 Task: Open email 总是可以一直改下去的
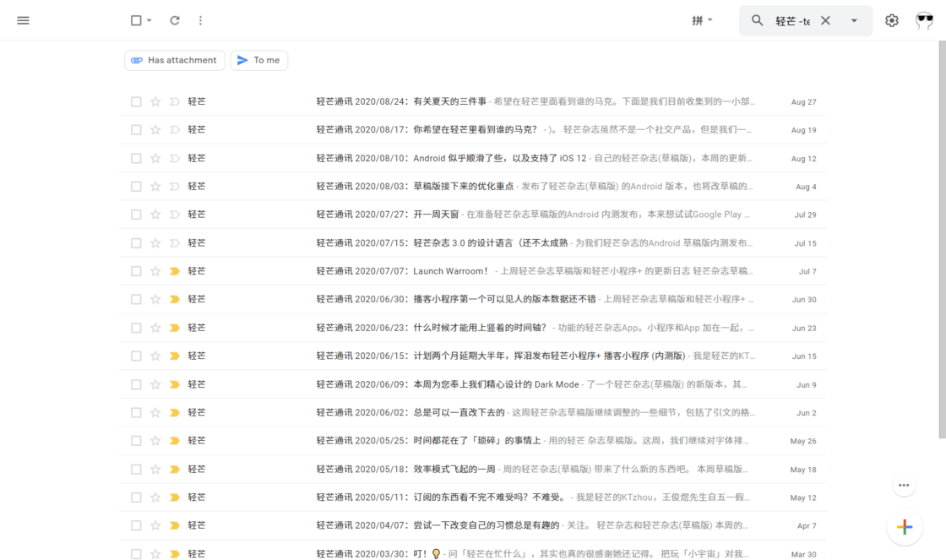point(473,412)
